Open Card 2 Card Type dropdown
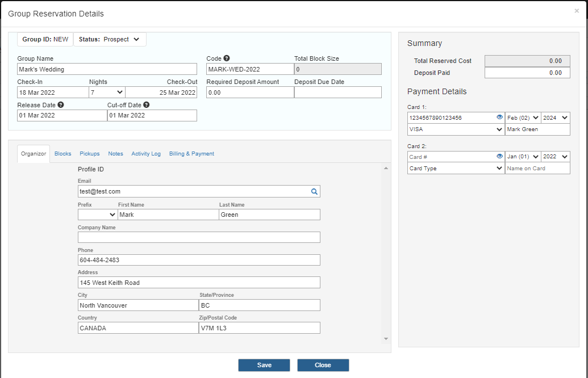Image resolution: width=588 pixels, height=378 pixels. pos(456,168)
